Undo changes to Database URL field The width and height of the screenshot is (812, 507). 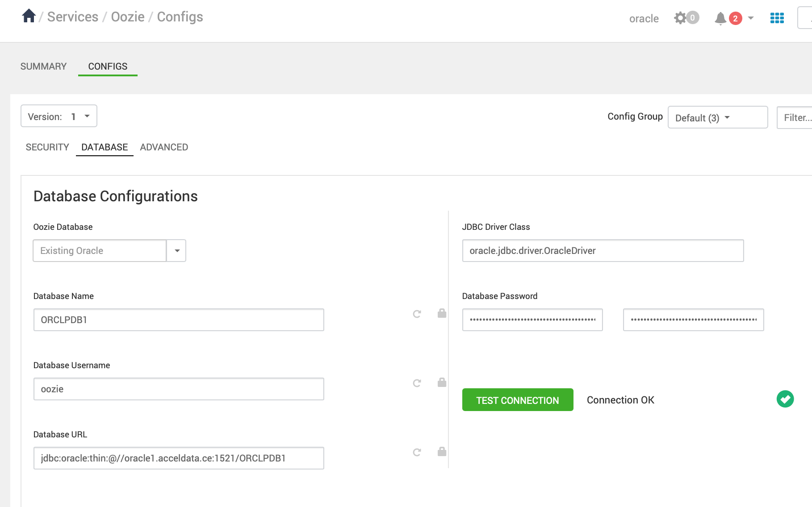(417, 453)
